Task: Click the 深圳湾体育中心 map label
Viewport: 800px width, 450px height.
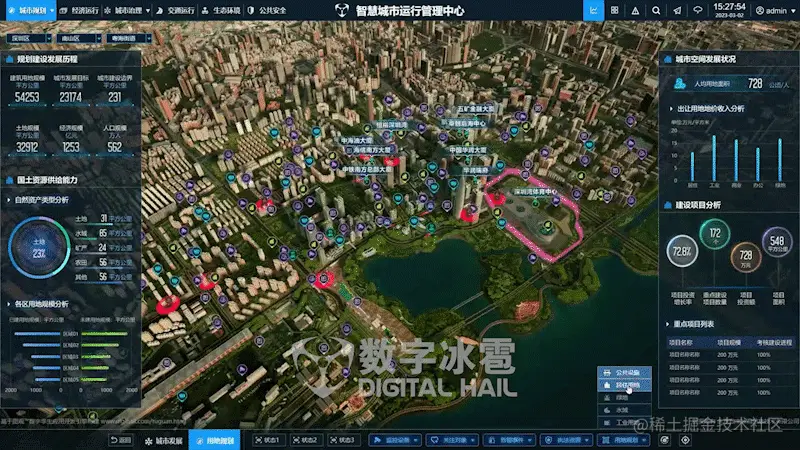Action: [535, 192]
